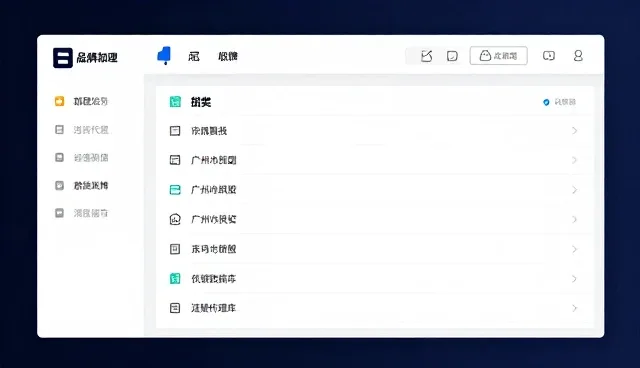Screen dimensions: 640x368
Task: Expand the chart-icon 广州 row via its chevron
Action: 574,219
